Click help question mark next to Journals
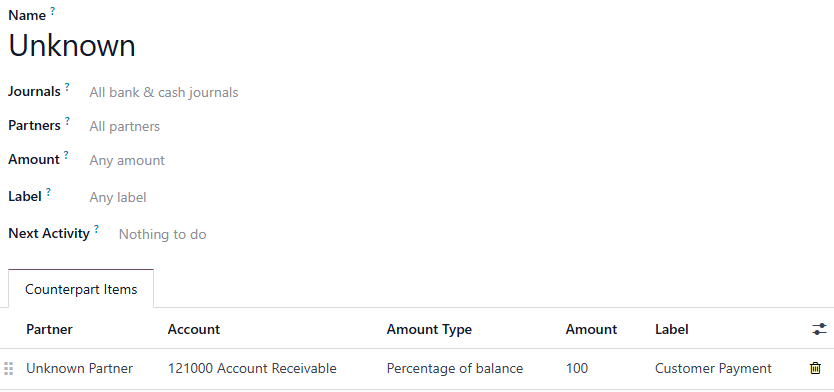834x392 pixels. point(67,87)
